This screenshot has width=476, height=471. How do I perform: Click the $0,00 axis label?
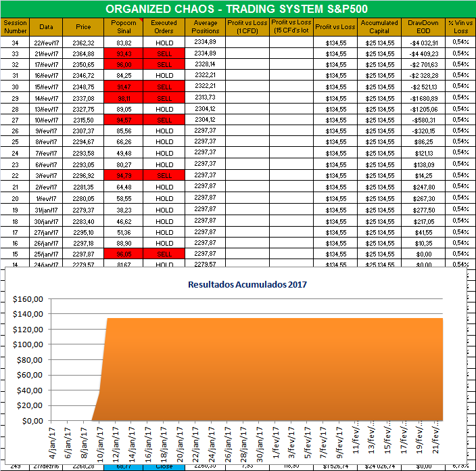pos(32,421)
